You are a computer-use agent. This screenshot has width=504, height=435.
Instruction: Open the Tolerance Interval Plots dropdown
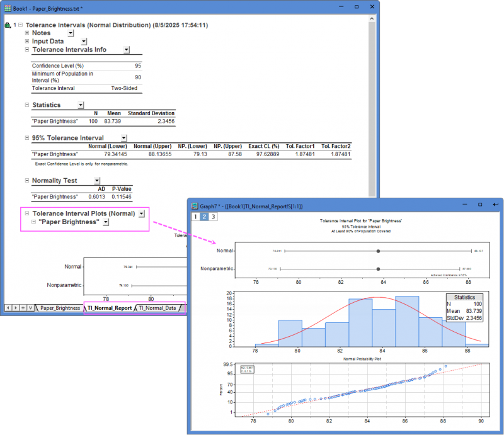pyautogui.click(x=141, y=213)
